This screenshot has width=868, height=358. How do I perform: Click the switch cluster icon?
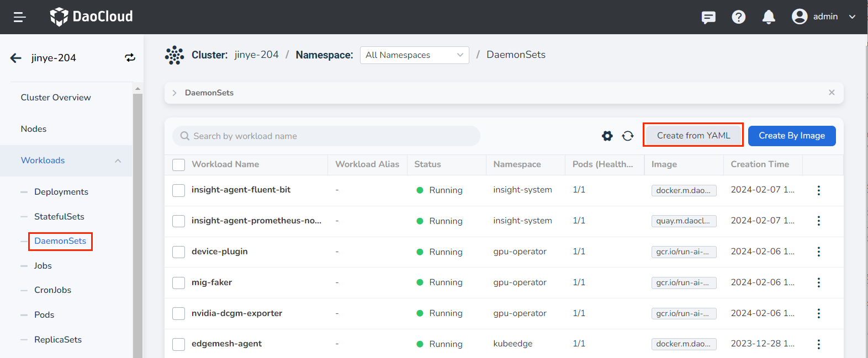[x=130, y=58]
